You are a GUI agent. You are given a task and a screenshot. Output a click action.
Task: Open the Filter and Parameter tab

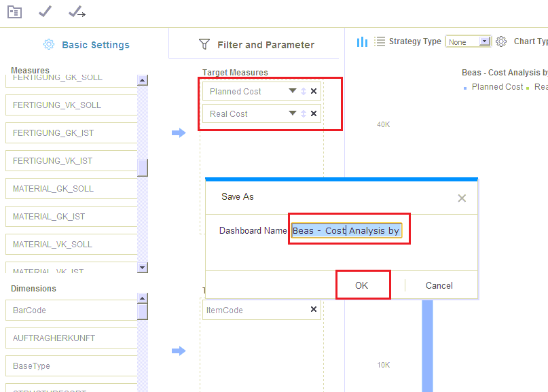pyautogui.click(x=257, y=45)
